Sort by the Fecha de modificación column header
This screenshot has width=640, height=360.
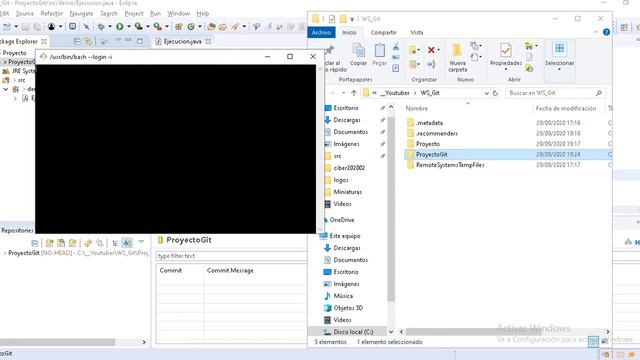click(x=566, y=109)
